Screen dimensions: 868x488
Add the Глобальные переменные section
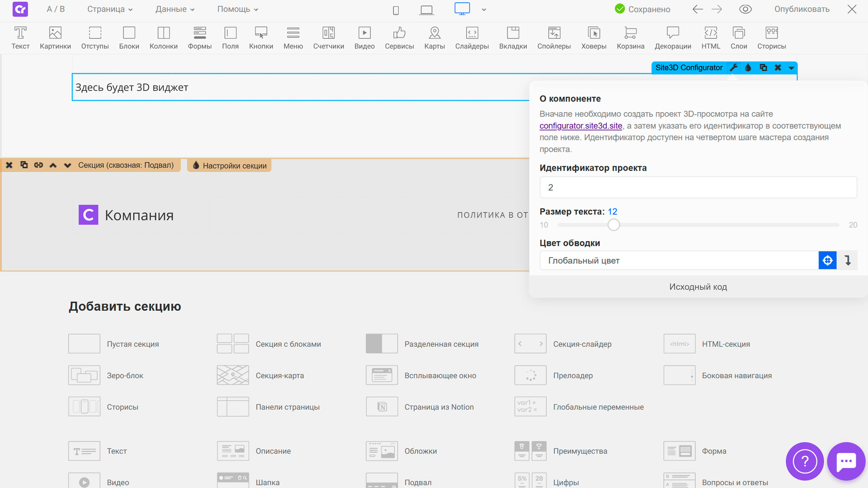coord(579,407)
